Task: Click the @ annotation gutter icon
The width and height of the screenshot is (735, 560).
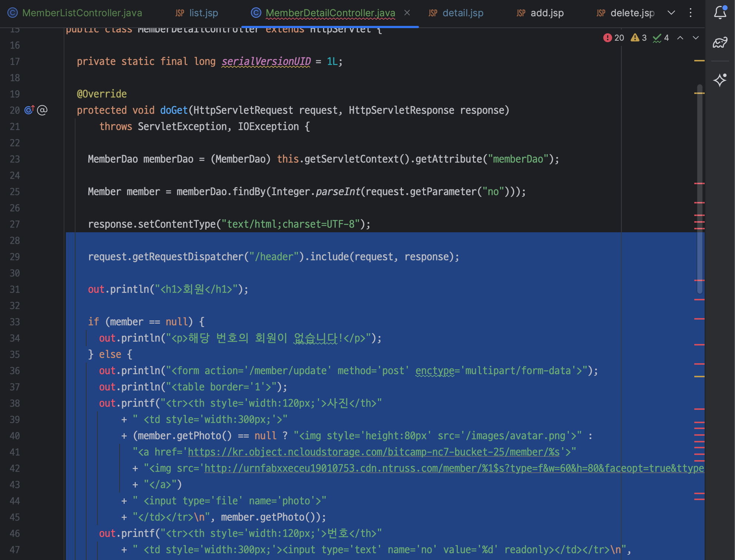Action: tap(43, 110)
